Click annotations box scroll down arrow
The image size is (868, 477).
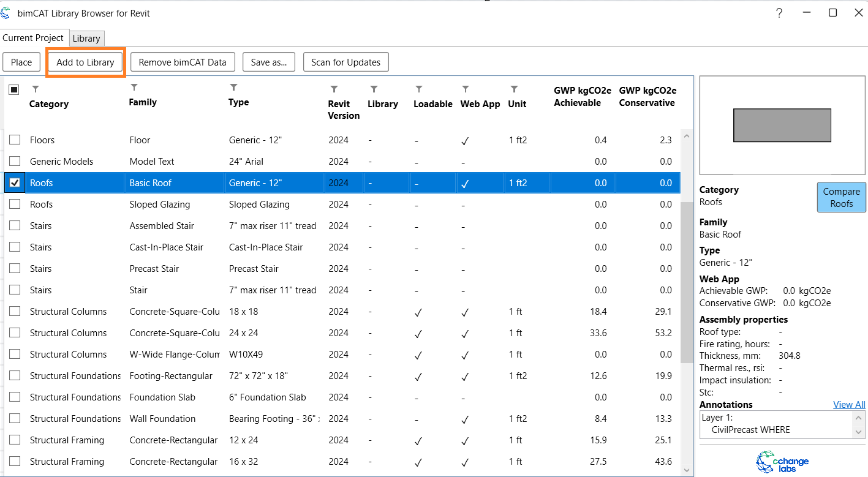pos(859,432)
